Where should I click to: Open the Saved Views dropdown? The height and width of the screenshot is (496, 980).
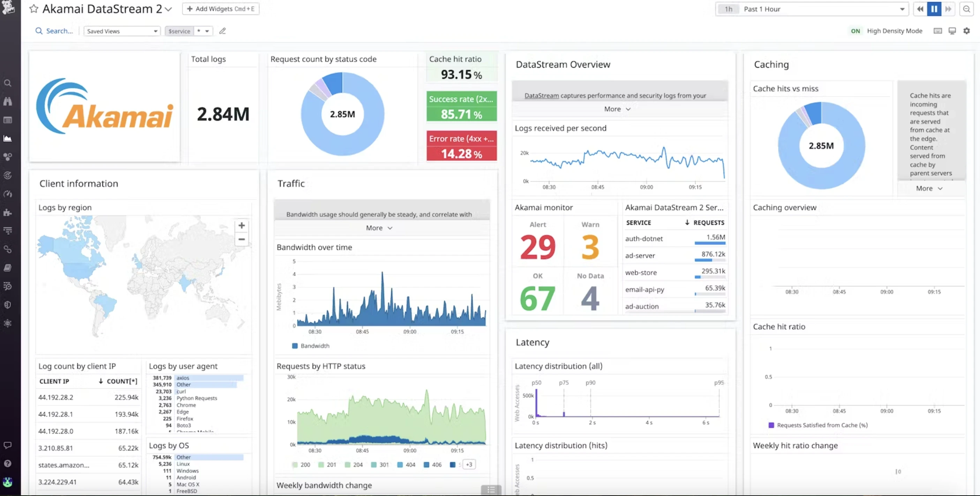pos(122,31)
